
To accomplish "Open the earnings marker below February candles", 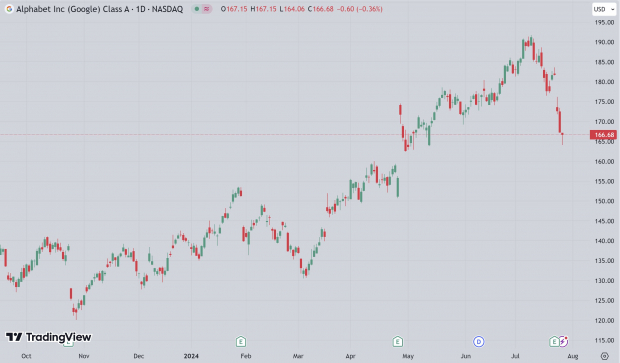I will (x=241, y=341).
